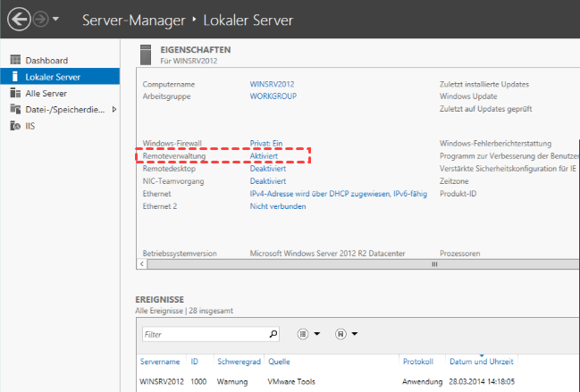
Task: Click the Lokaler Server sidebar icon
Action: click(x=15, y=77)
